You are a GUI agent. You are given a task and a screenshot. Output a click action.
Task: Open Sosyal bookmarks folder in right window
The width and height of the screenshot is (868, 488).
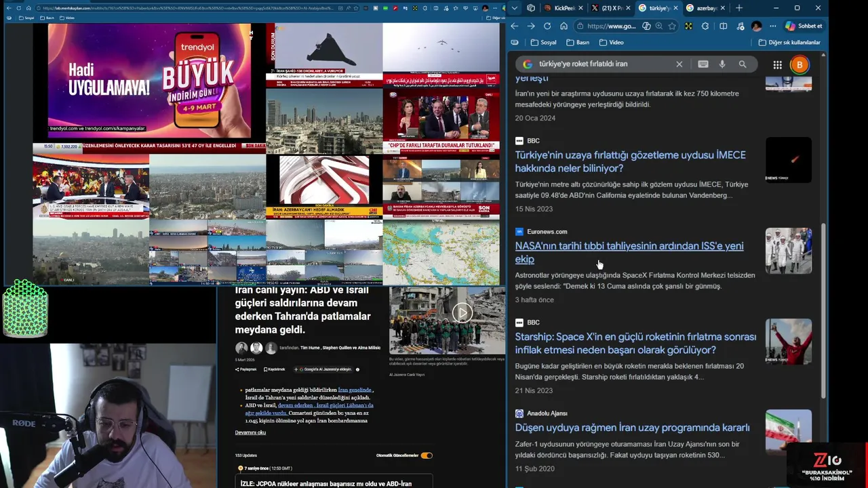click(543, 42)
